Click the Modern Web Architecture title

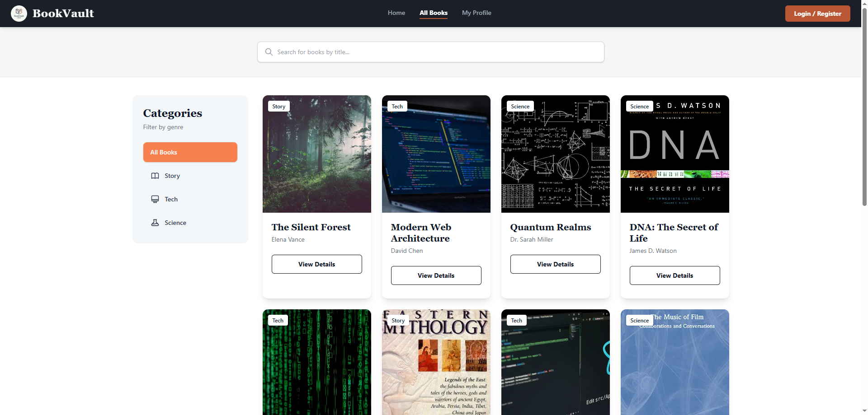pyautogui.click(x=421, y=233)
